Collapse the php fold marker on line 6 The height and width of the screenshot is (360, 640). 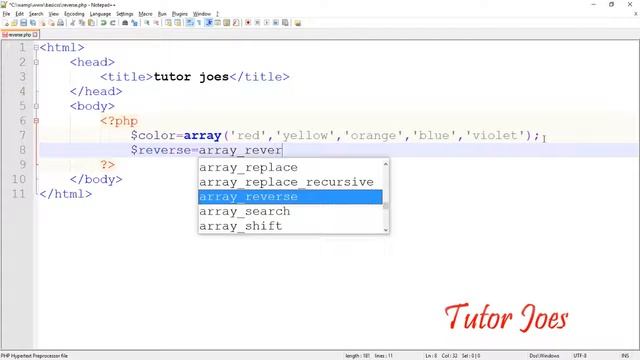point(36,121)
